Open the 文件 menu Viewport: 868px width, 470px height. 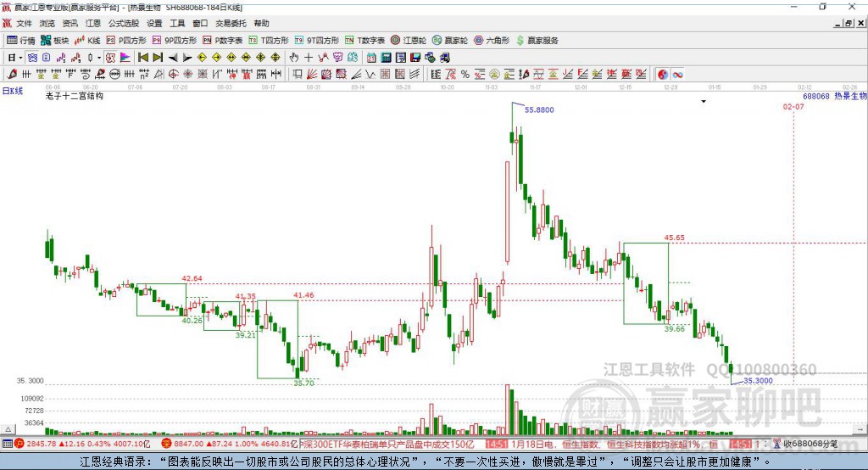(x=25, y=23)
